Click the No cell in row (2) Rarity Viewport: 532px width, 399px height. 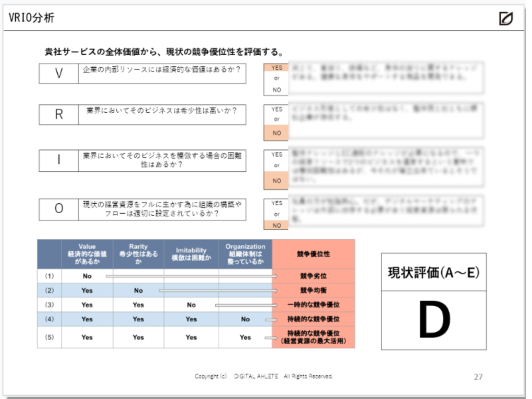pos(138,290)
